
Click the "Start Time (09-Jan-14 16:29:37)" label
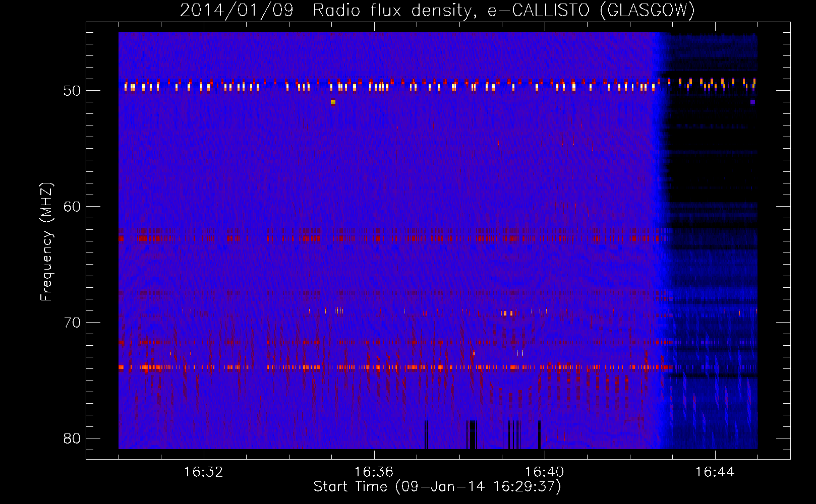coord(437,487)
